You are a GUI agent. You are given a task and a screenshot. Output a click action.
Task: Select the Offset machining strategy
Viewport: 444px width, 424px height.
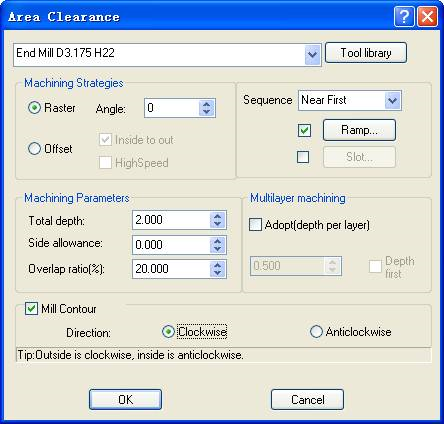pos(34,148)
